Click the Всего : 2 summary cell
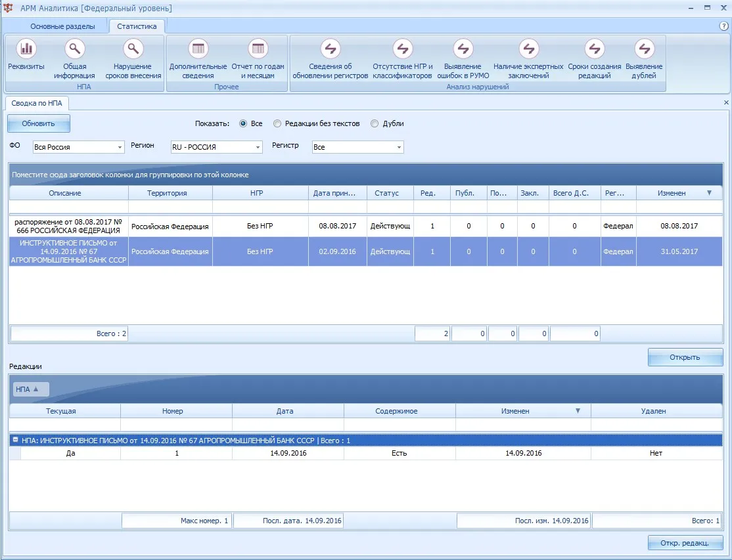Screen dimensions: 732x560 [69, 334]
